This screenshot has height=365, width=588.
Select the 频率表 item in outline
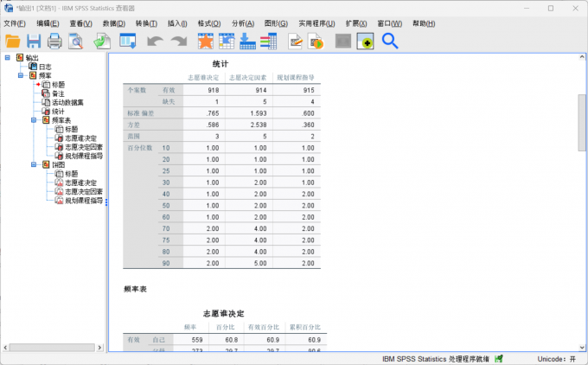61,120
